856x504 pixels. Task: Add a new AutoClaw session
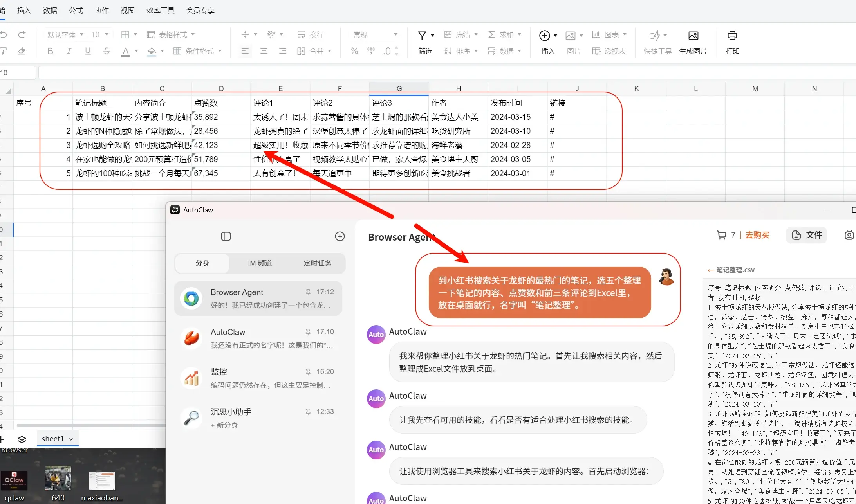(x=340, y=236)
